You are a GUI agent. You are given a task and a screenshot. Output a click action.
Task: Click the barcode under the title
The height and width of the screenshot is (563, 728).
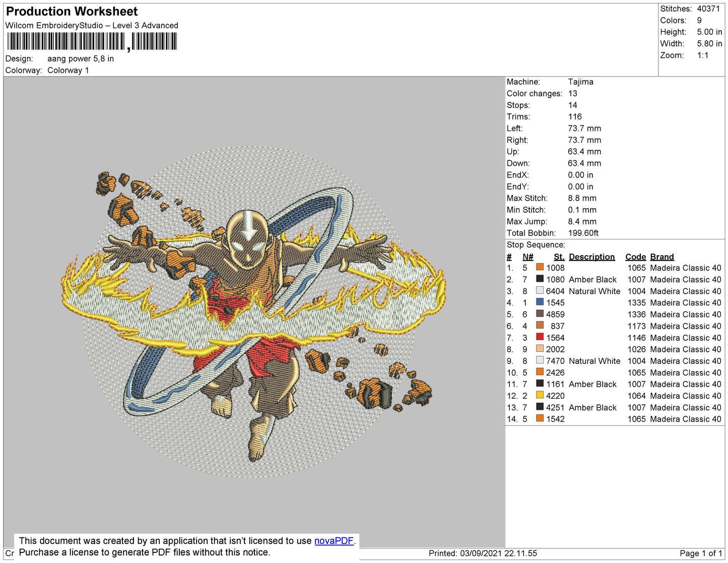(x=92, y=41)
